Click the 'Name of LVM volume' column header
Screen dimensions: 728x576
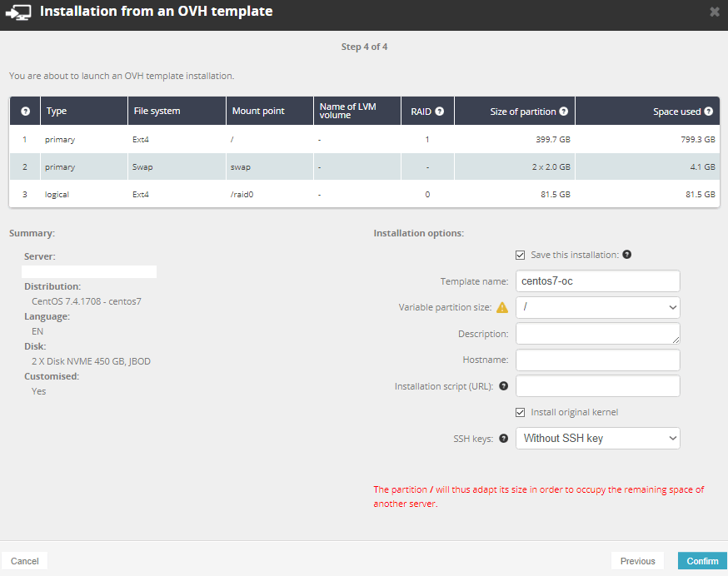pyautogui.click(x=357, y=111)
